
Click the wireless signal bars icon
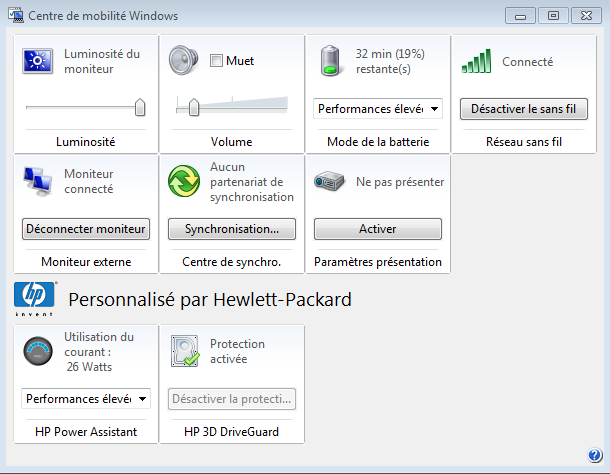click(x=476, y=62)
